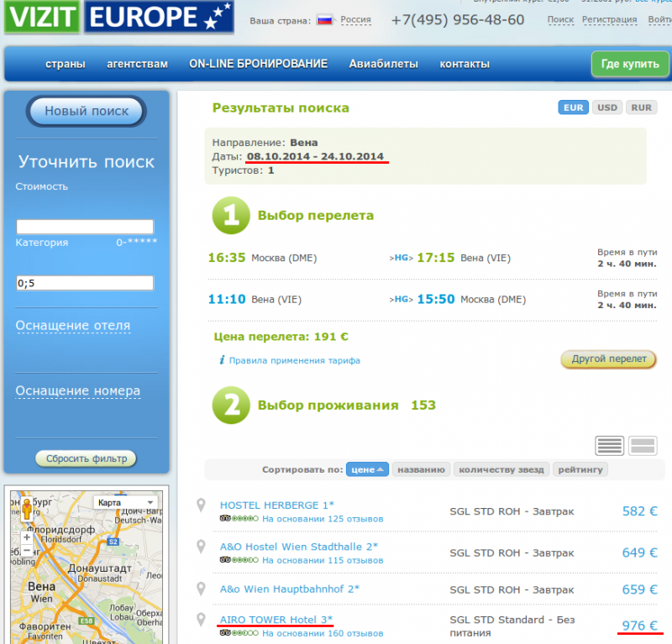
Task: Click the VIZIT EUROPE logo
Action: (119, 17)
